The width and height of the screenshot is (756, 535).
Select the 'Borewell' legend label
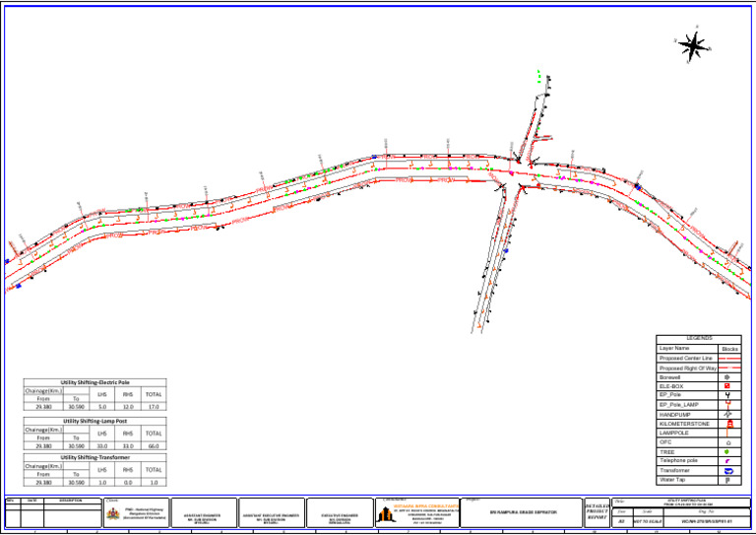point(669,377)
